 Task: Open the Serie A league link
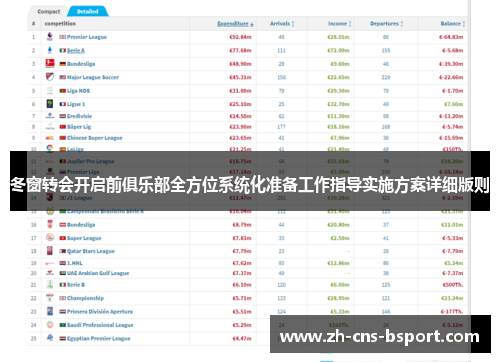tap(76, 50)
